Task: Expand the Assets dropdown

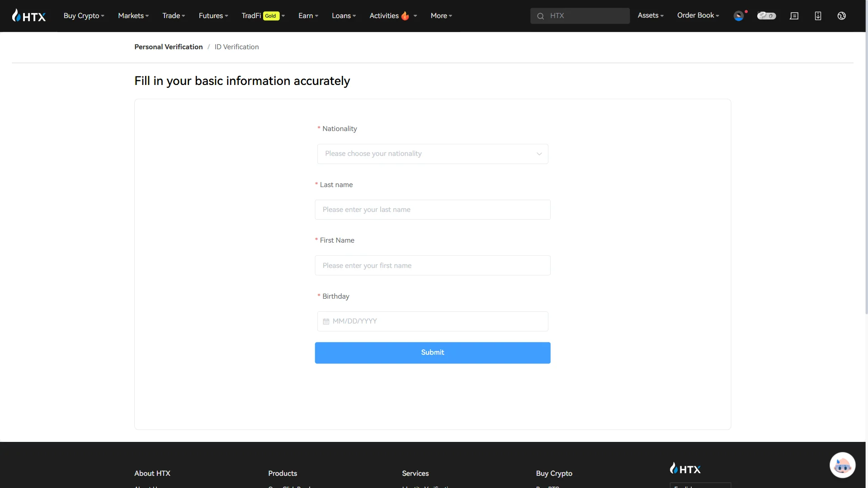Action: pos(651,15)
